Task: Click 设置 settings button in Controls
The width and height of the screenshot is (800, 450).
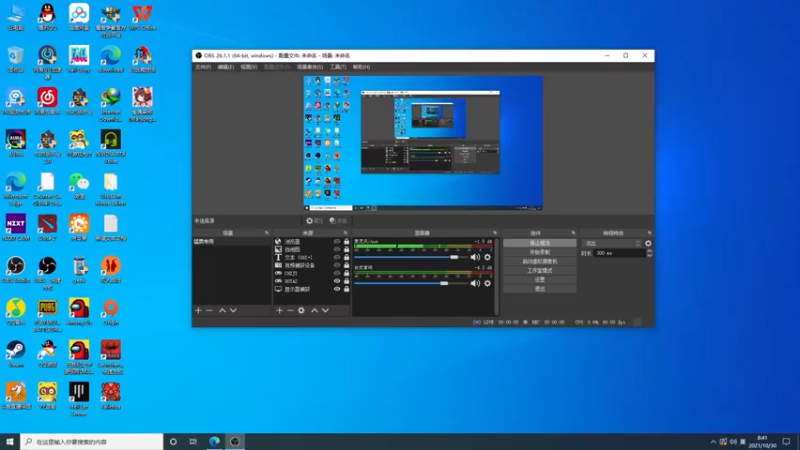Action: (x=540, y=280)
